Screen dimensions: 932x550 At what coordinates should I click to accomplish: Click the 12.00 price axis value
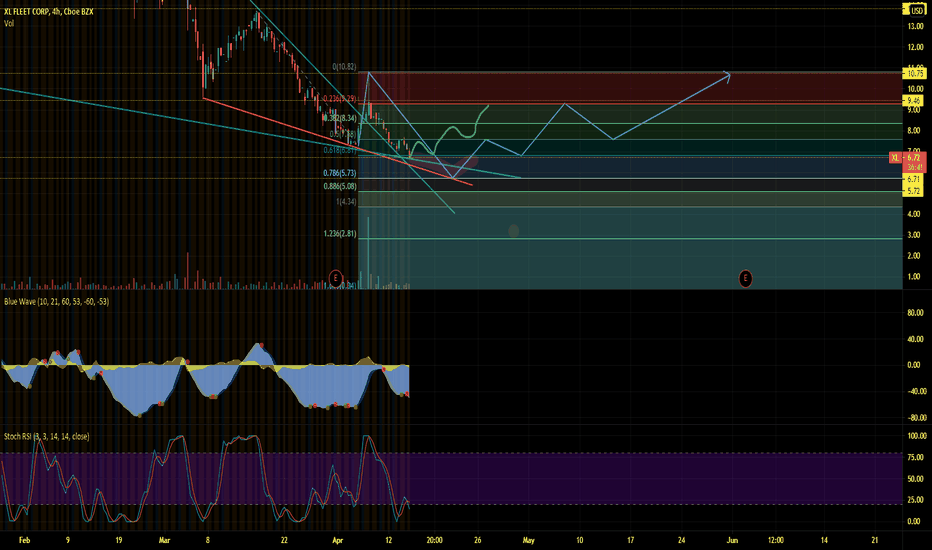click(x=915, y=47)
